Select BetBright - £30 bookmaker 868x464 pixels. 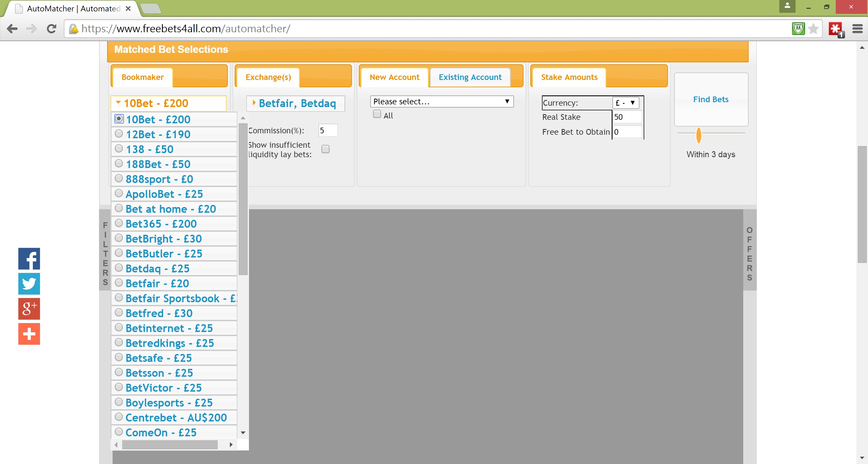(x=174, y=239)
